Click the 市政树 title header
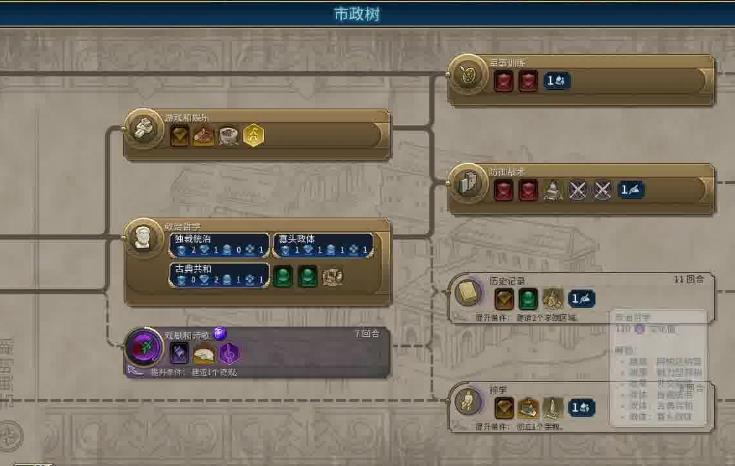 [x=357, y=14]
